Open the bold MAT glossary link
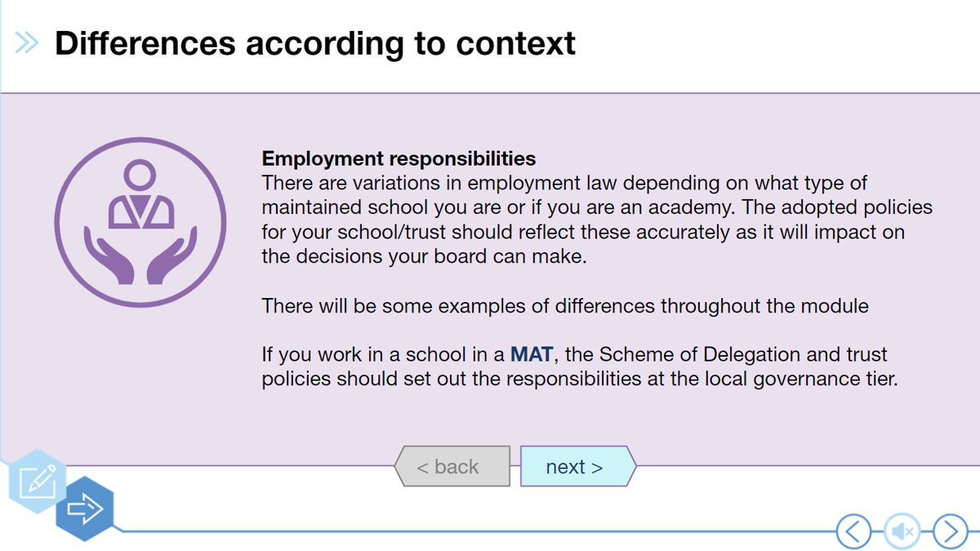Image resolution: width=980 pixels, height=551 pixels. click(x=532, y=355)
